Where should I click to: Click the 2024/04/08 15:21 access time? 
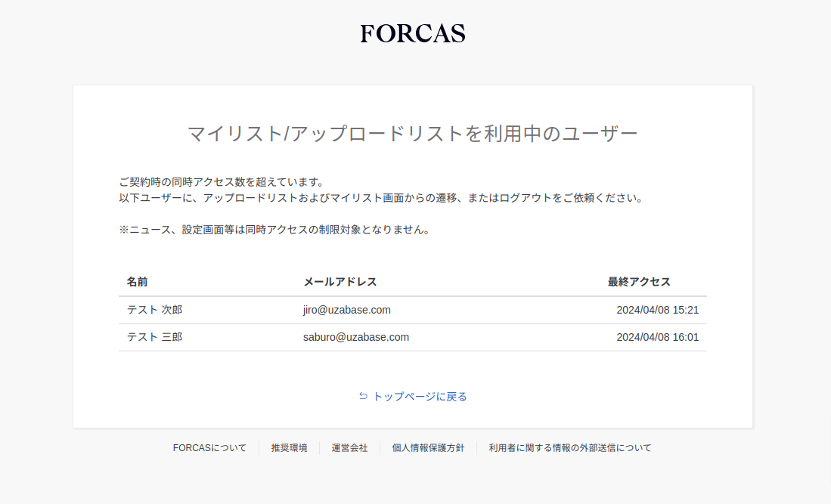657,310
